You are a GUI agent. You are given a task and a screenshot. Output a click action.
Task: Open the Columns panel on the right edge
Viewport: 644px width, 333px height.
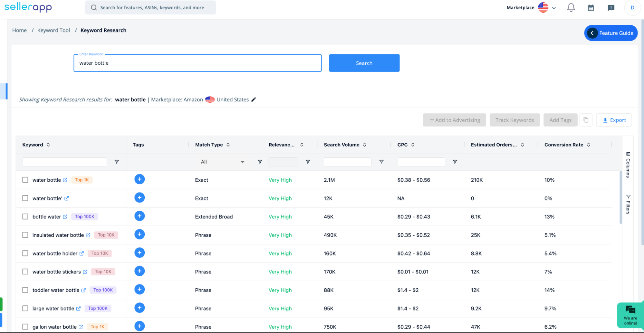627,164
